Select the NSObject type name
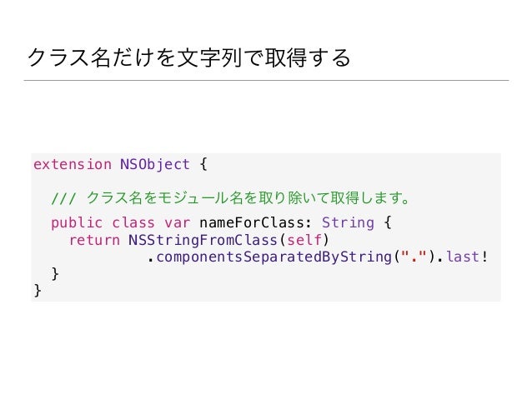The width and height of the screenshot is (532, 399). click(x=155, y=165)
